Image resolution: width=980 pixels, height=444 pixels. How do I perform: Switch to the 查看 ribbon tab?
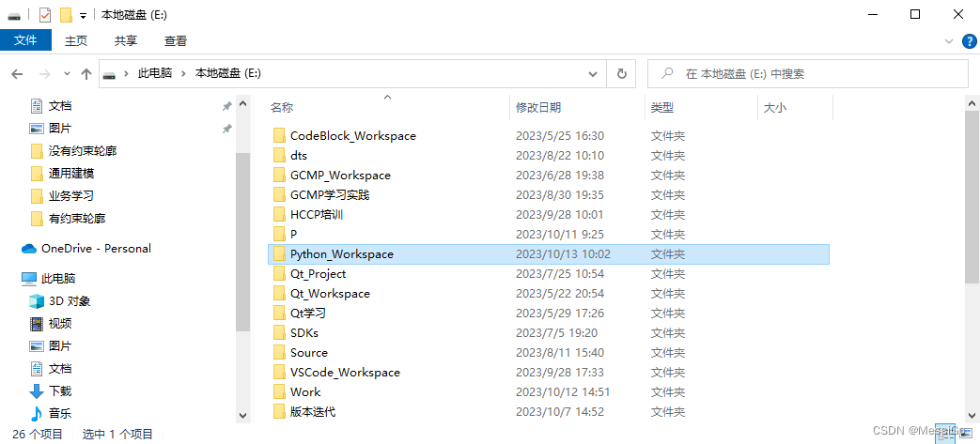pos(176,40)
